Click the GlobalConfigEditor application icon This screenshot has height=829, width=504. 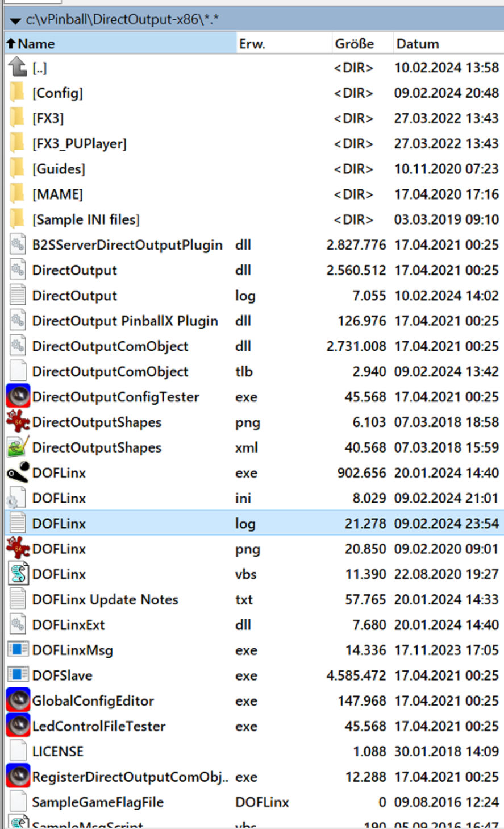coord(18,700)
